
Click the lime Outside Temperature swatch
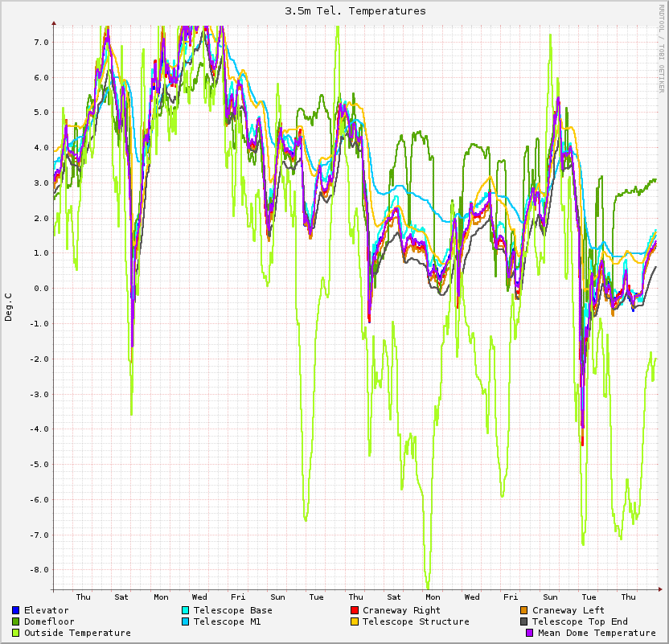(16, 633)
